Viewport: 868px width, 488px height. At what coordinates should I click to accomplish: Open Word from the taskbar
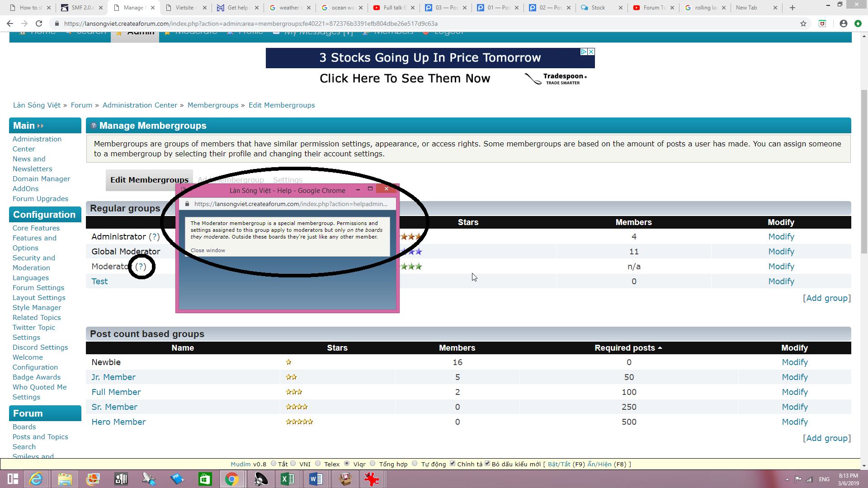316,479
